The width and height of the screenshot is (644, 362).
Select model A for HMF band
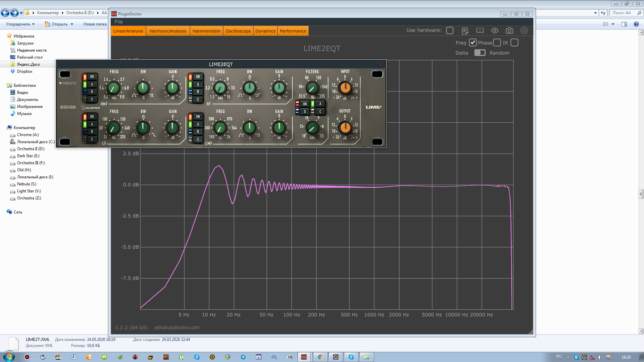click(92, 84)
